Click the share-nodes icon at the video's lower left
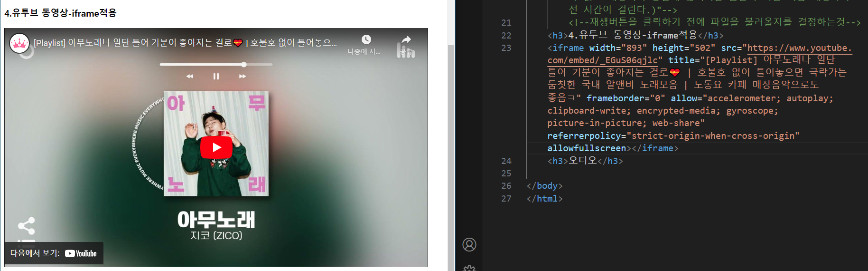The image size is (868, 271). pyautogui.click(x=26, y=226)
